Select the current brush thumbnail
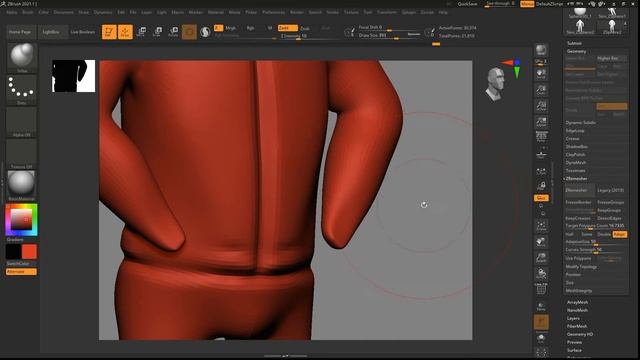640x360 pixels. [x=22, y=58]
